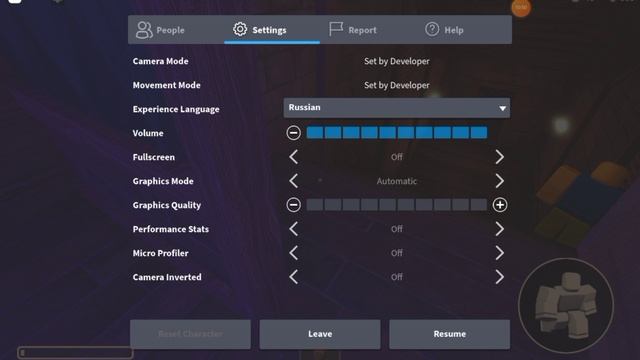
Task: Click the Settings gear icon
Action: pos(240,29)
